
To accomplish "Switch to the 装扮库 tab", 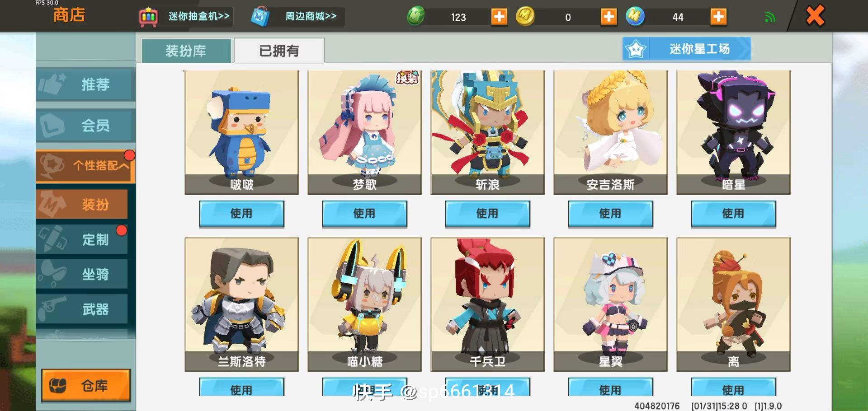I will [x=186, y=51].
